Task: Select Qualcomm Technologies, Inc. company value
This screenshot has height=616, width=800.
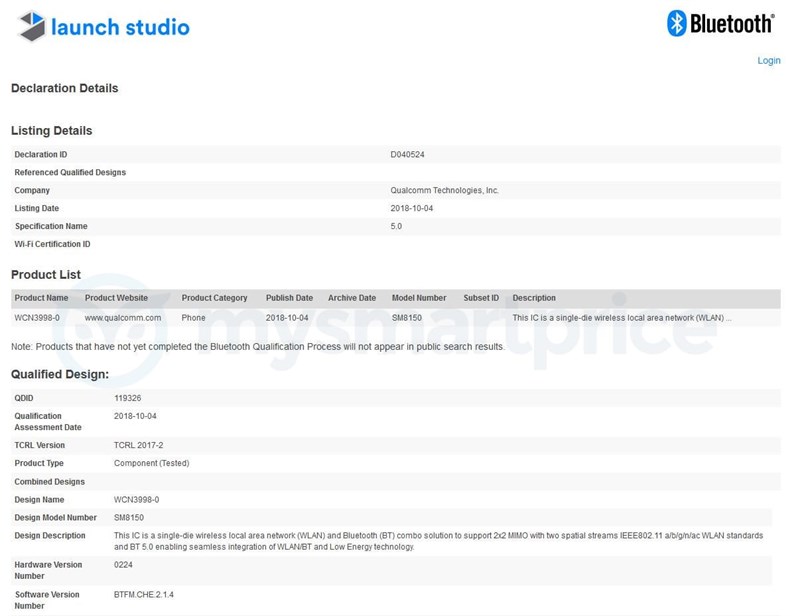Action: pos(444,190)
